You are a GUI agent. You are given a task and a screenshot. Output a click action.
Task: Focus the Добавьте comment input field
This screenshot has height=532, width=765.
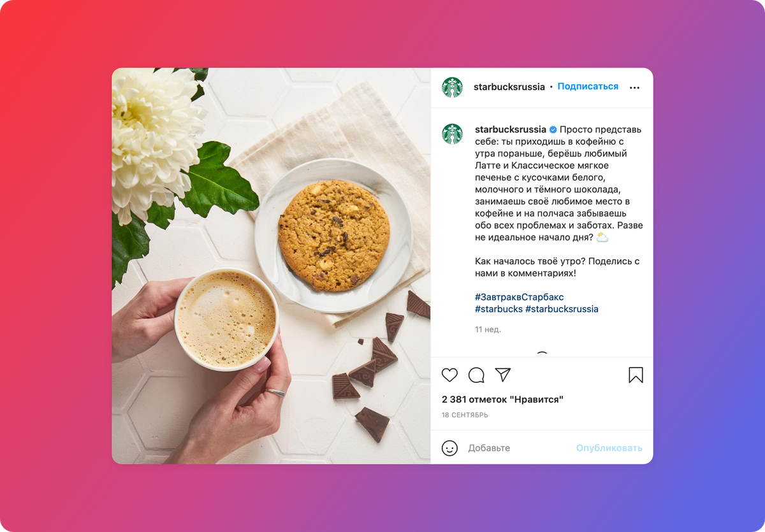[516, 448]
